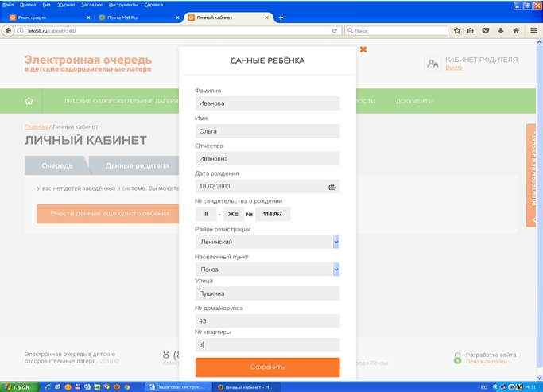Open the Firefox downloads arrow icon
Image resolution: width=543 pixels, height=392 pixels.
501,31
